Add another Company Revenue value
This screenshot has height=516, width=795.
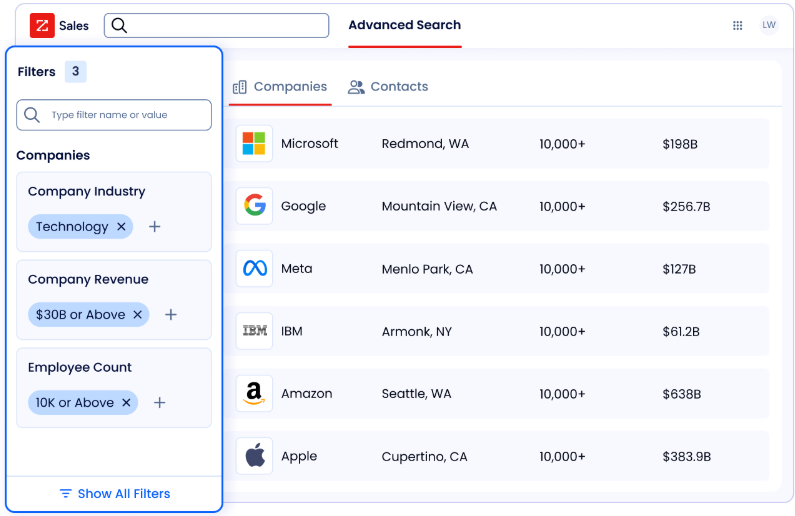pos(171,315)
